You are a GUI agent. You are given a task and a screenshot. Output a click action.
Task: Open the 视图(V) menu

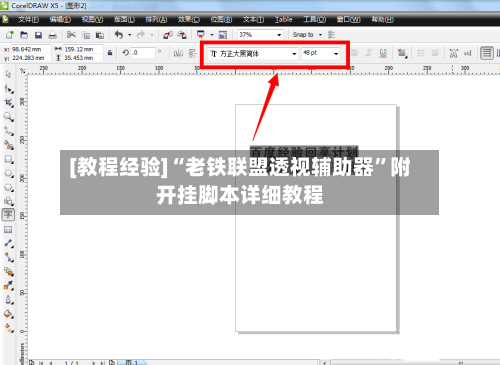pyautogui.click(x=92, y=20)
